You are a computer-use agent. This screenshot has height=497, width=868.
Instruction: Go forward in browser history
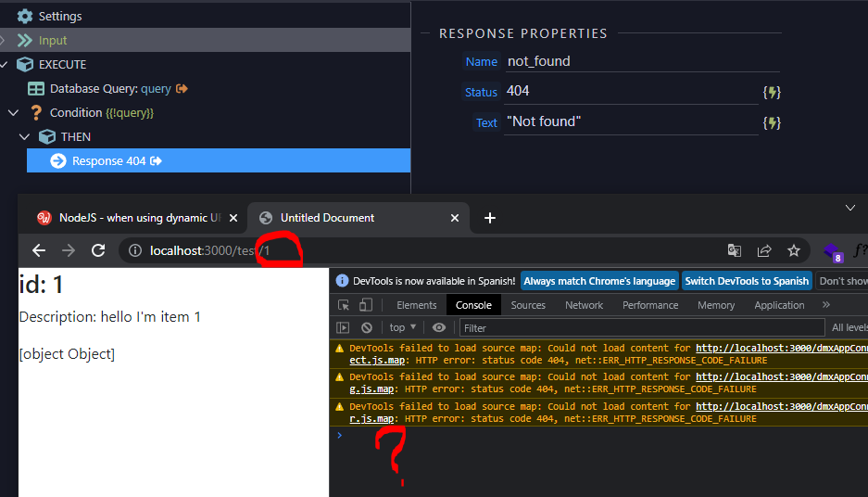[x=69, y=250]
